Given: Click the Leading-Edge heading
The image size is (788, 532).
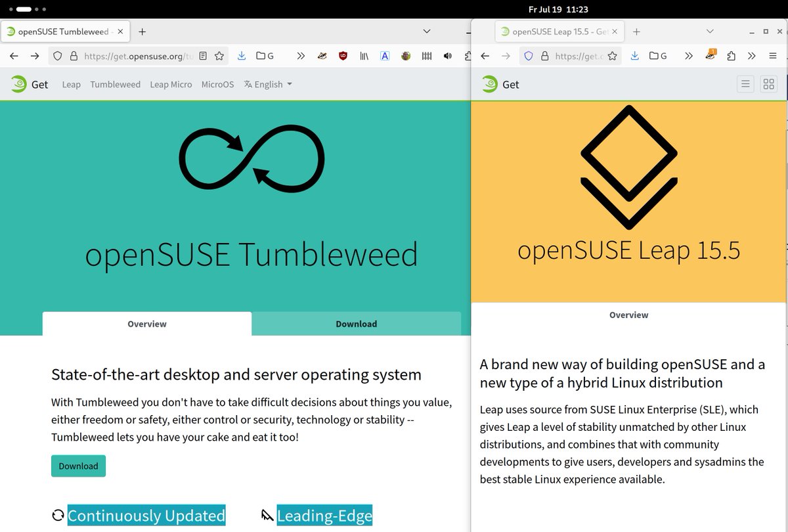Looking at the screenshot, I should pyautogui.click(x=324, y=516).
